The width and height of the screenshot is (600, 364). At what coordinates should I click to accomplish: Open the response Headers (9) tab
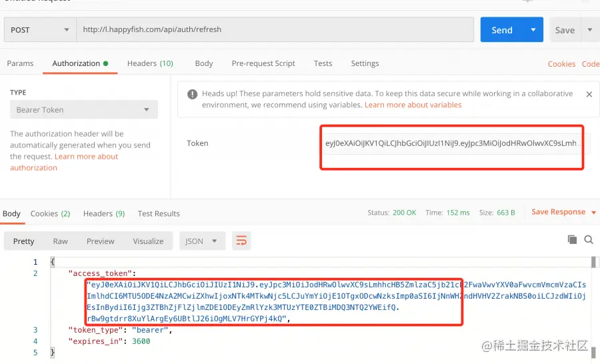pyautogui.click(x=104, y=213)
